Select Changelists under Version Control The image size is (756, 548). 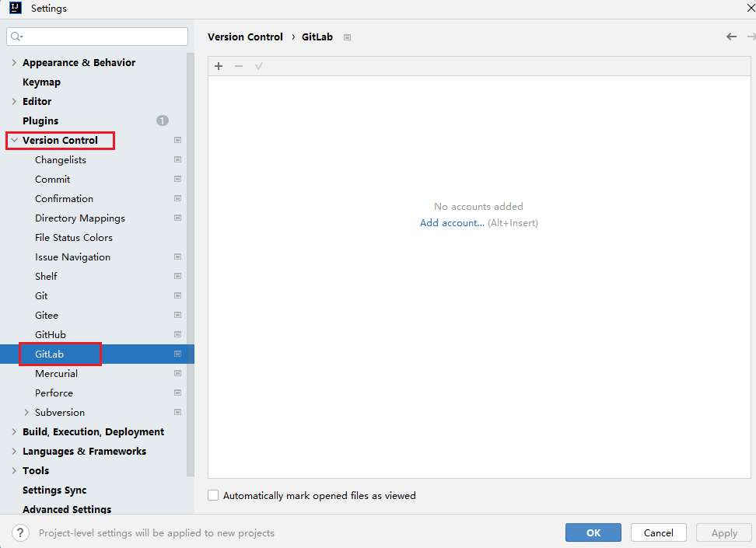point(60,159)
